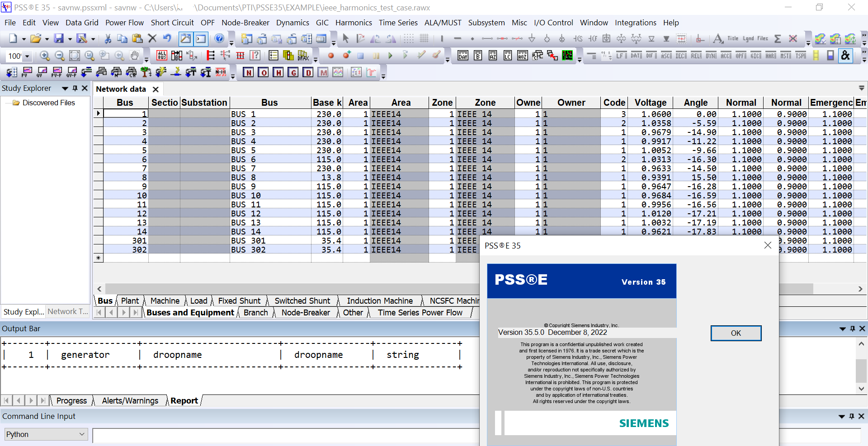868x446 pixels.
Task: Toggle the command prompt window button
Action: [x=201, y=39]
